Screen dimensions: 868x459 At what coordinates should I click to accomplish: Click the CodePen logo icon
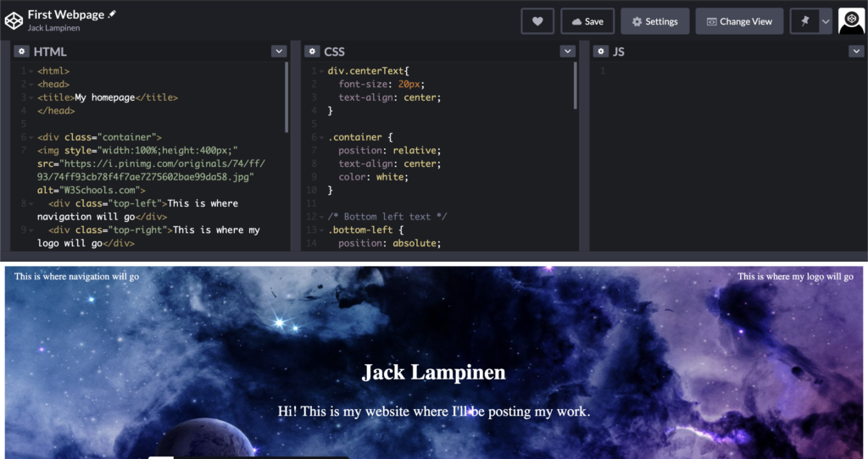(x=14, y=20)
